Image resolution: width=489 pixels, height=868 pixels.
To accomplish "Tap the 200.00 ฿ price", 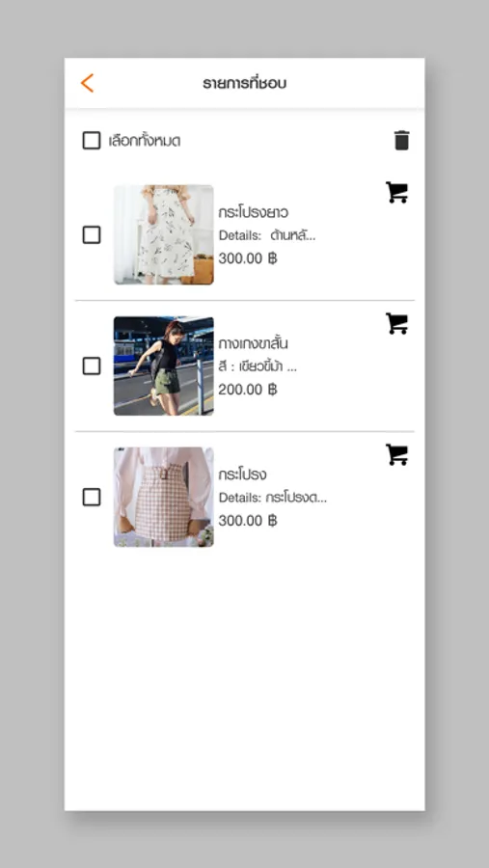I will (248, 390).
